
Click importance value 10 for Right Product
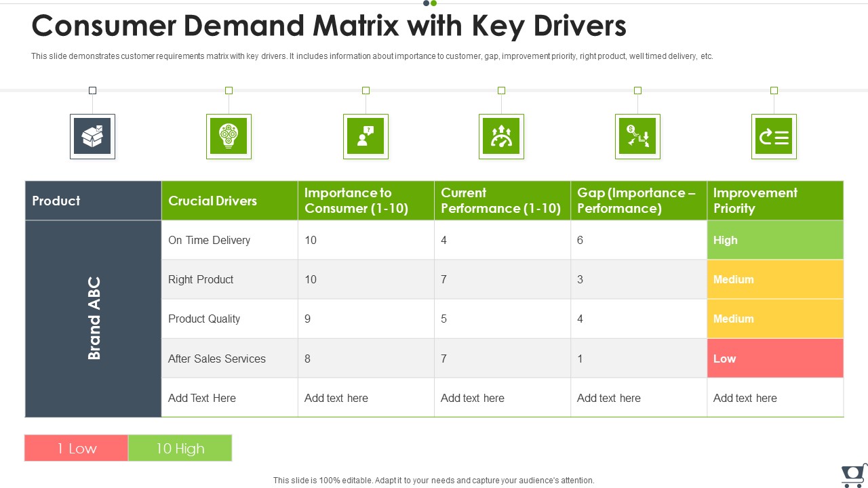coord(366,279)
